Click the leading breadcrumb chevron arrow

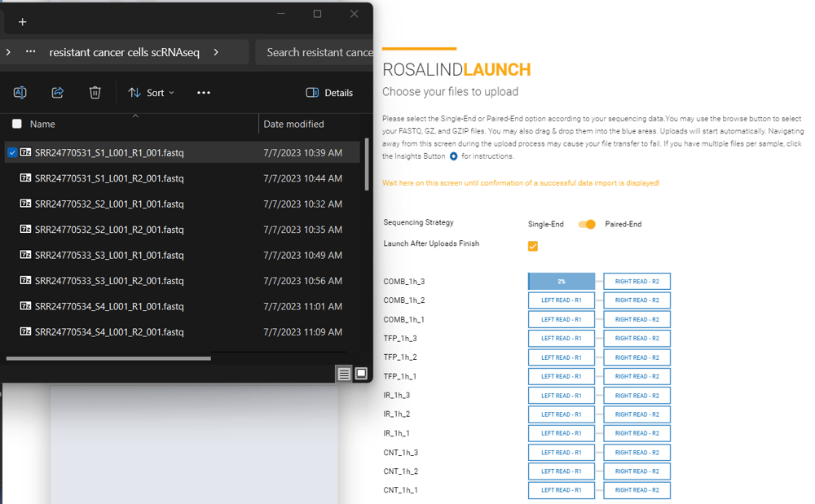(x=8, y=52)
